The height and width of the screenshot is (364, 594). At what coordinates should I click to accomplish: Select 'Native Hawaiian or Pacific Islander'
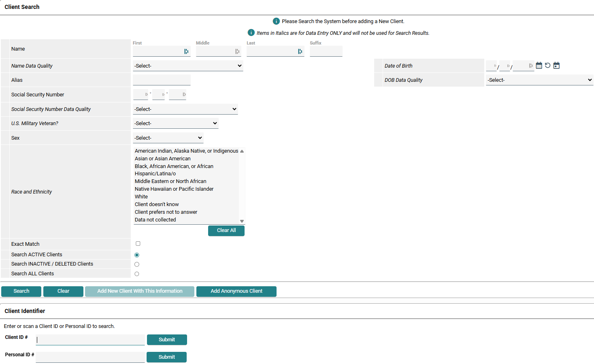(x=186, y=189)
